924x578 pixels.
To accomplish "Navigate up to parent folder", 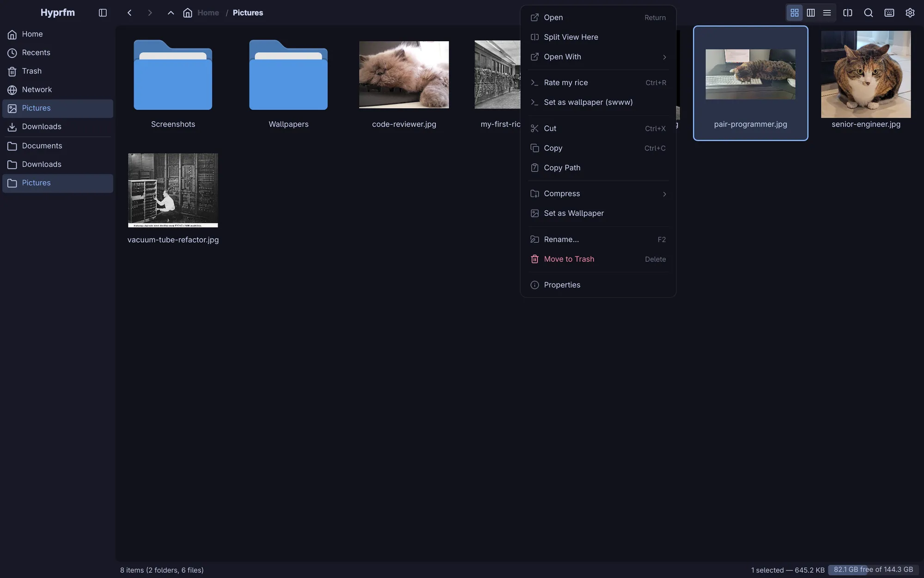I will [x=170, y=13].
